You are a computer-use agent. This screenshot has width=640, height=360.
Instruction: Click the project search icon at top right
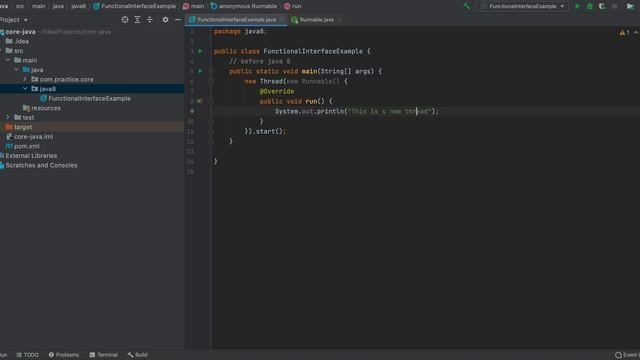tap(630, 6)
